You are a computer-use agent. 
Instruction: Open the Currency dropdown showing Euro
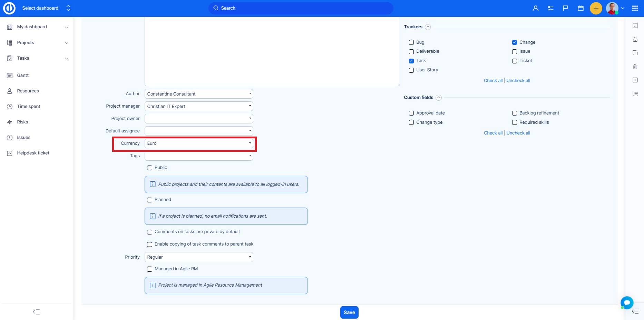(x=199, y=143)
